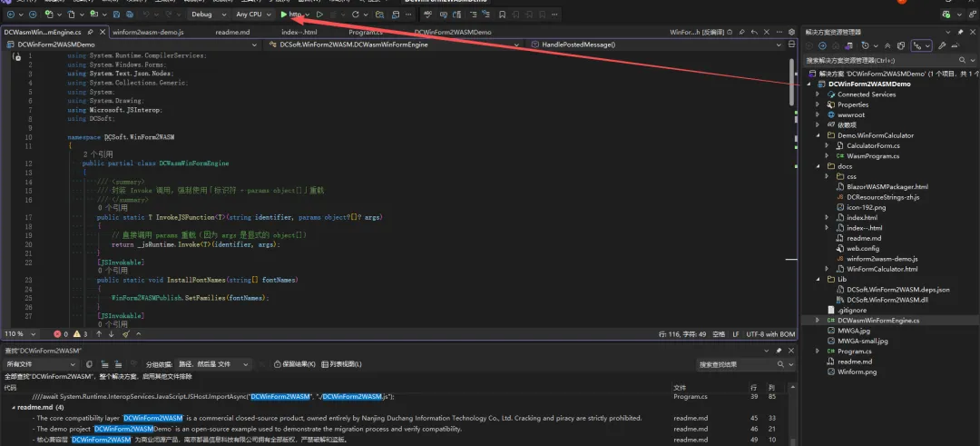Click the Start Without Debugging outline play icon
Screen dimensions: 980x446
319,14
